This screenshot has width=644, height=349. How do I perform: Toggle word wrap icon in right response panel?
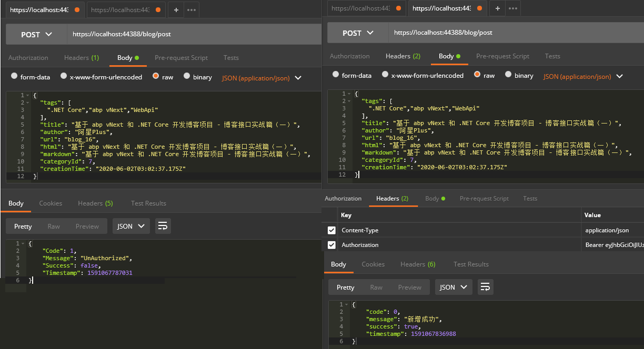[x=485, y=287]
